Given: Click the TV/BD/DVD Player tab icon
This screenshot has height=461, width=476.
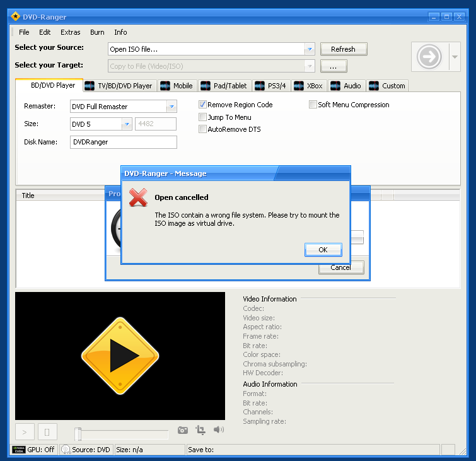Looking at the screenshot, I should click(x=90, y=86).
